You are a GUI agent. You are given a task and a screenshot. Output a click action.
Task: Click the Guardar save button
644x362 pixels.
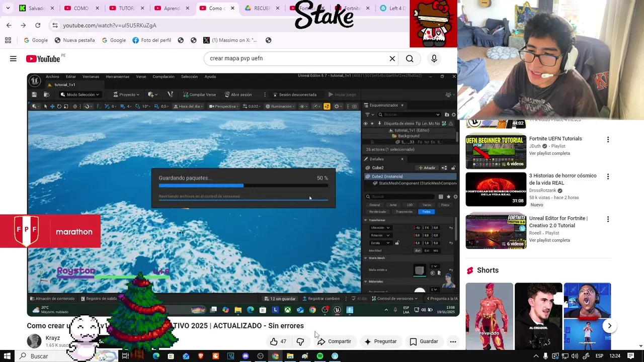coord(424,341)
